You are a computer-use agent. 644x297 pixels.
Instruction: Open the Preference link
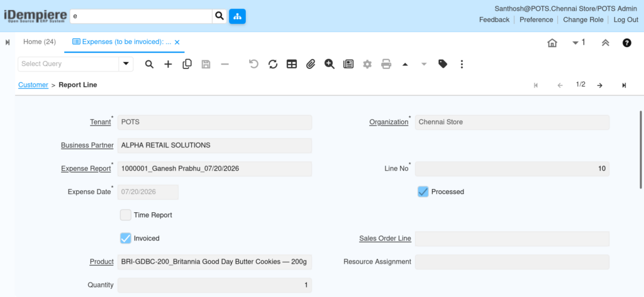(x=536, y=19)
